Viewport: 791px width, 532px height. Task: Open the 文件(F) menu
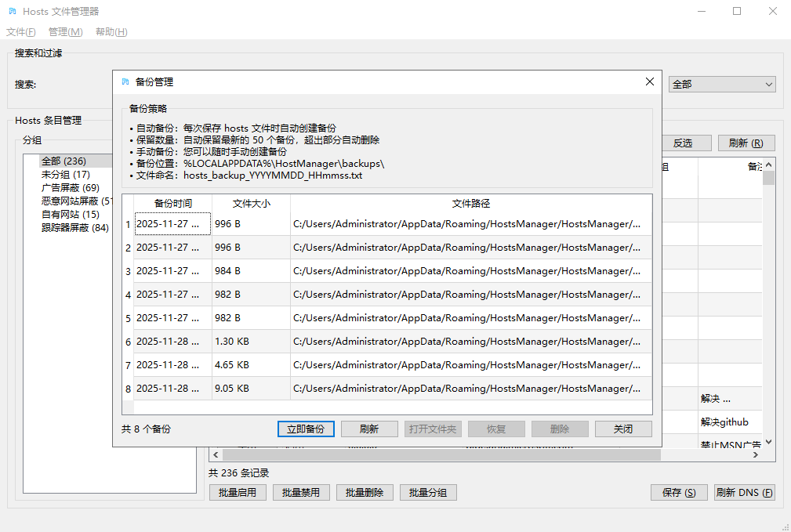(21, 32)
